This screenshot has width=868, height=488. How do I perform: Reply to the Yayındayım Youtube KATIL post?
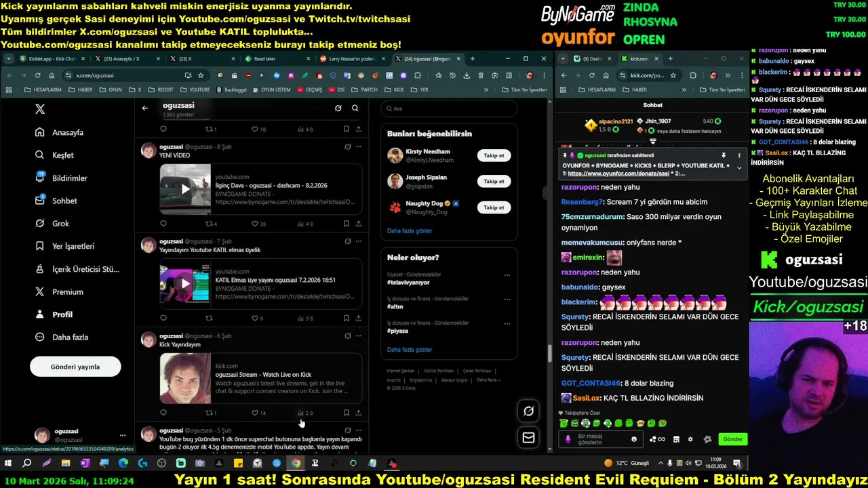pos(163,318)
